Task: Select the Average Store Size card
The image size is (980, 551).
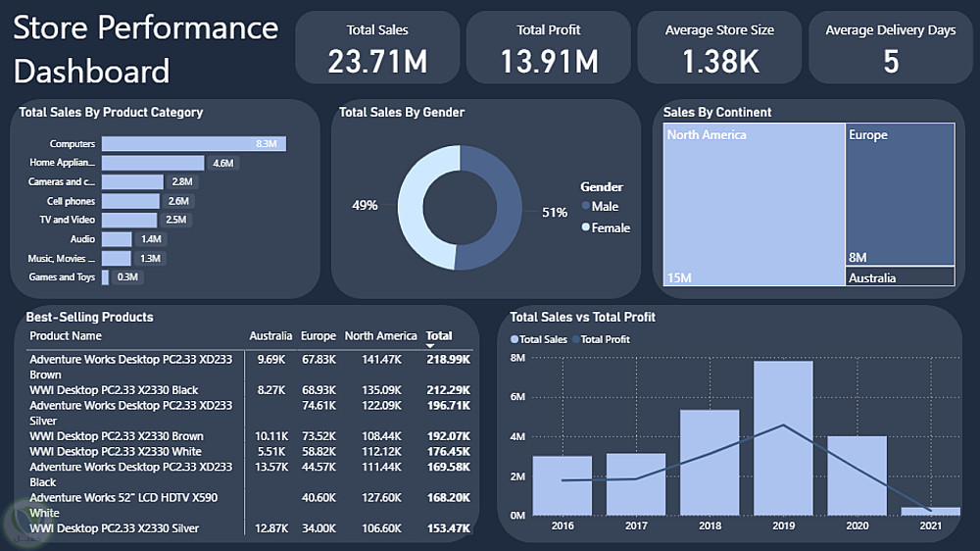Action: click(719, 47)
